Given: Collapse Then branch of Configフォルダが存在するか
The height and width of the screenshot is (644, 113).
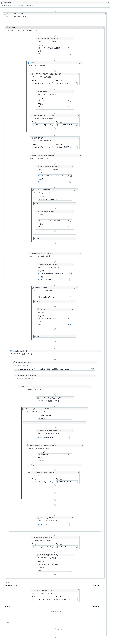Looking at the screenshot, I should coord(75,204).
